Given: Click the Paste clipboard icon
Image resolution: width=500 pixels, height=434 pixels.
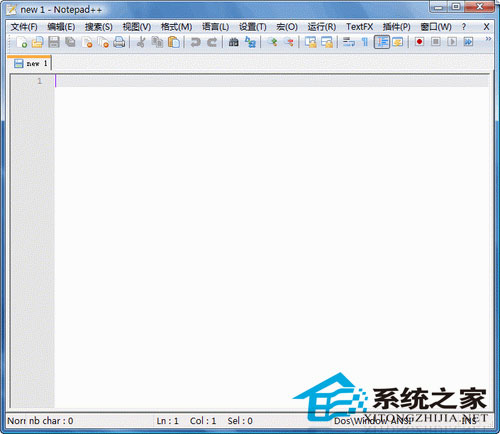Looking at the screenshot, I should coord(174,42).
